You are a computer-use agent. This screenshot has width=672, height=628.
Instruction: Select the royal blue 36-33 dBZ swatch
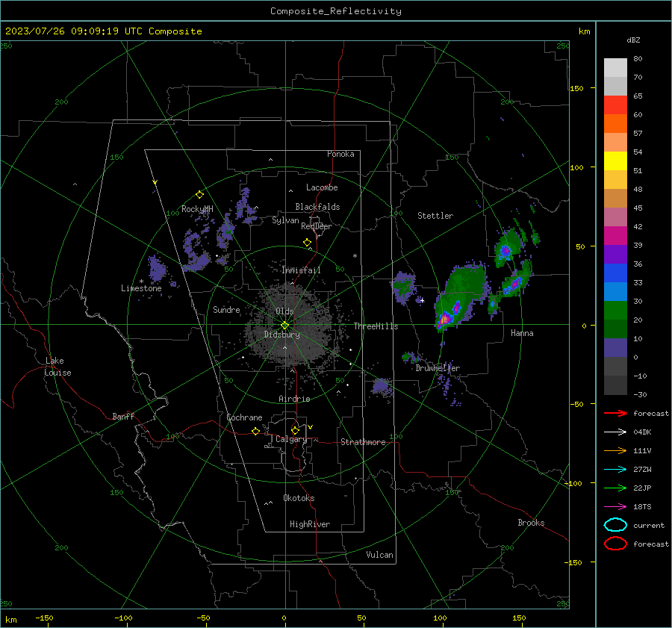pyautogui.click(x=615, y=273)
